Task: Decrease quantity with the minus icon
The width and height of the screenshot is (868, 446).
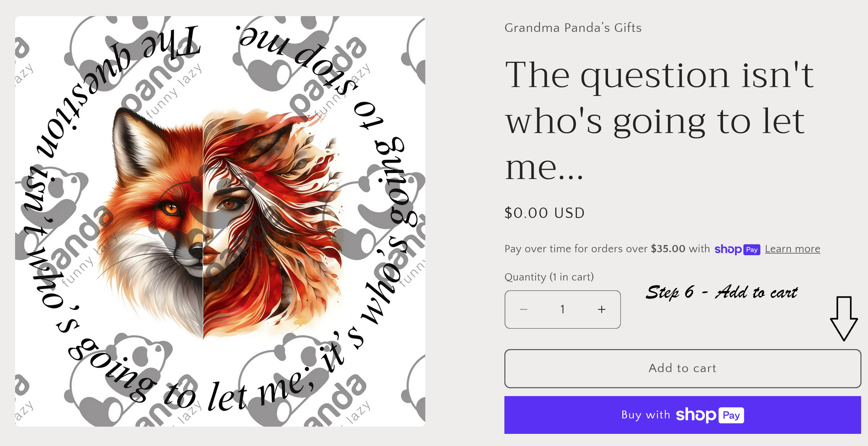Action: pos(524,309)
